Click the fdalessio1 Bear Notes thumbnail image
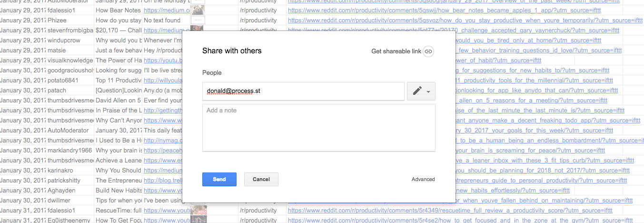The width and height of the screenshot is (644, 223). [x=197, y=10]
